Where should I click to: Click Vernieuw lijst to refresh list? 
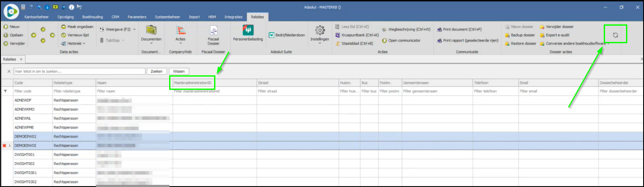pyautogui.click(x=75, y=35)
